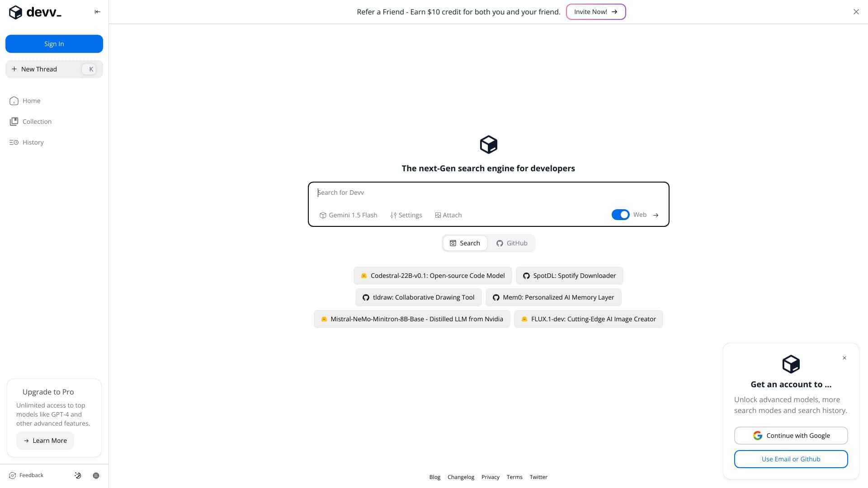Viewport: 868px width, 488px height.
Task: Select the Search mode tab
Action: tap(465, 243)
